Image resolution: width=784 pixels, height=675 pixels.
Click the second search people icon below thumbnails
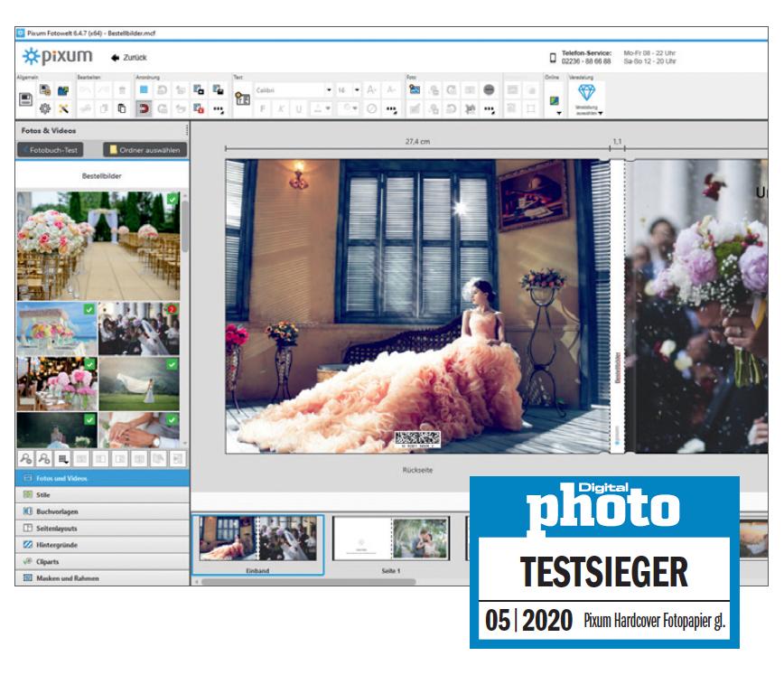pyautogui.click(x=44, y=458)
